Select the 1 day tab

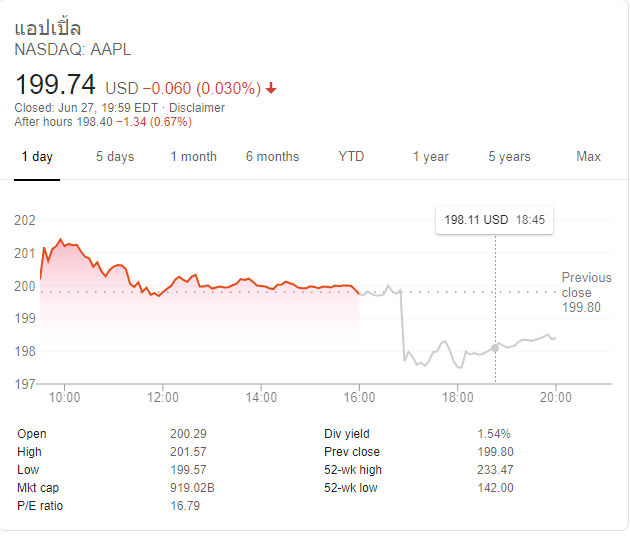pos(37,157)
